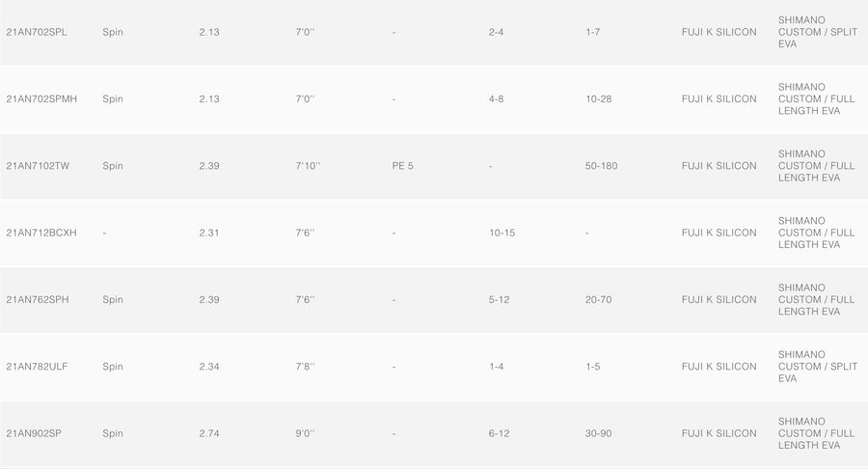Select the 21AN702SPMH row model code
868x469 pixels.
point(41,99)
